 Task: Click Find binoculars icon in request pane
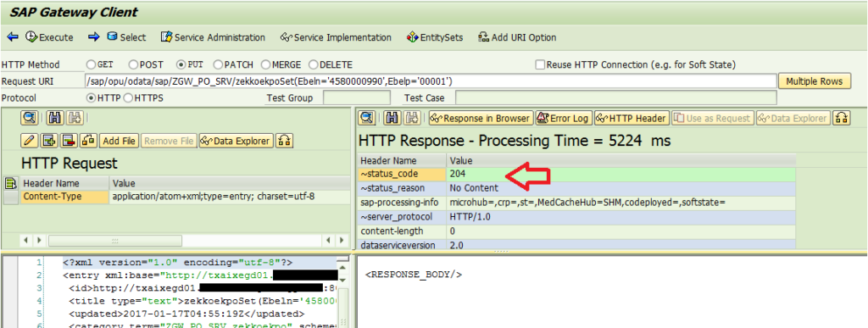pyautogui.click(x=54, y=117)
